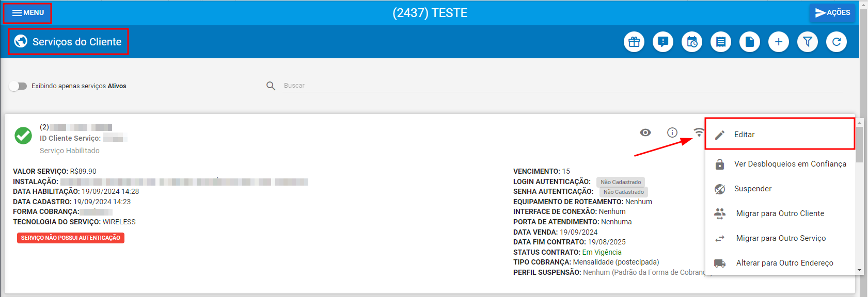Click the padlock icon for Desbloqueios
This screenshot has height=297, width=868.
tap(720, 164)
